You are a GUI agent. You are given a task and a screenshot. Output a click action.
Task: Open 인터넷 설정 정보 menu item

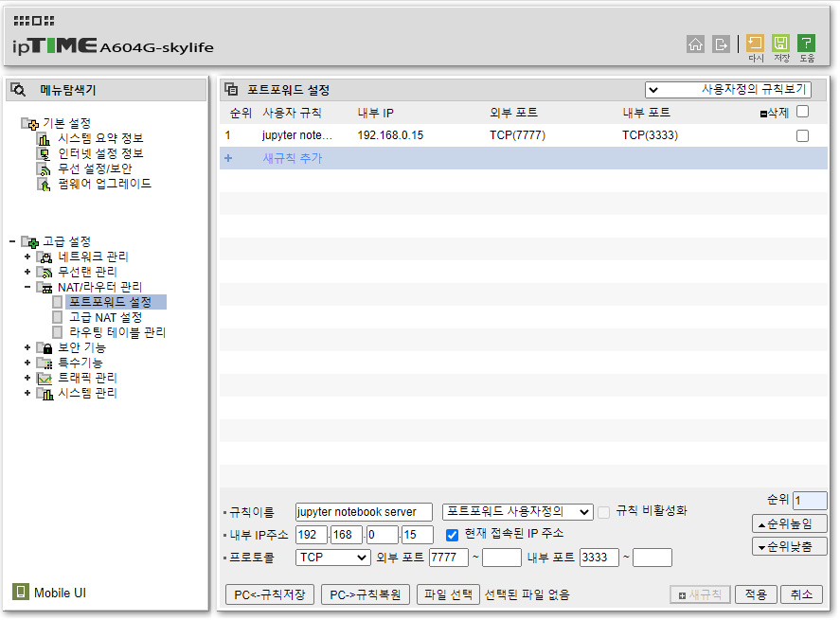point(100,153)
